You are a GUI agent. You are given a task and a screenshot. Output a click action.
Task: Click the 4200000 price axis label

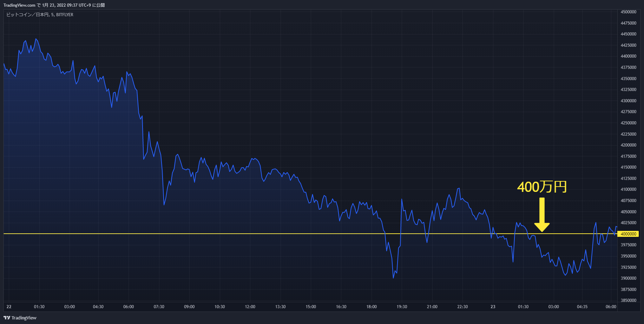[x=628, y=145]
